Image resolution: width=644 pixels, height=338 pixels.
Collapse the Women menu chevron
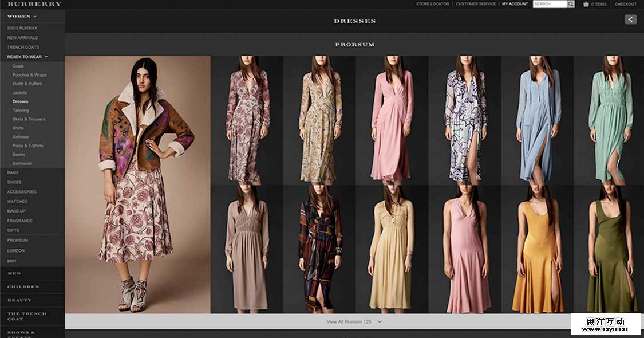click(x=35, y=17)
